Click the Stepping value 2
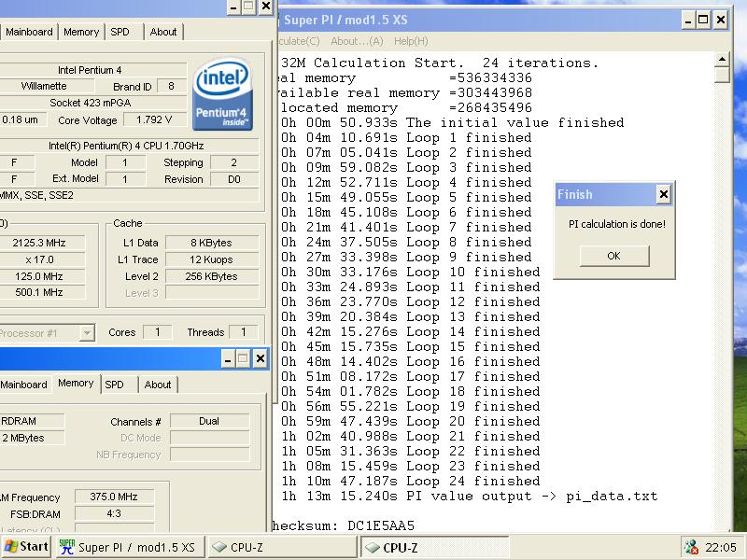Viewport: 747px width, 560px height. coord(234,162)
